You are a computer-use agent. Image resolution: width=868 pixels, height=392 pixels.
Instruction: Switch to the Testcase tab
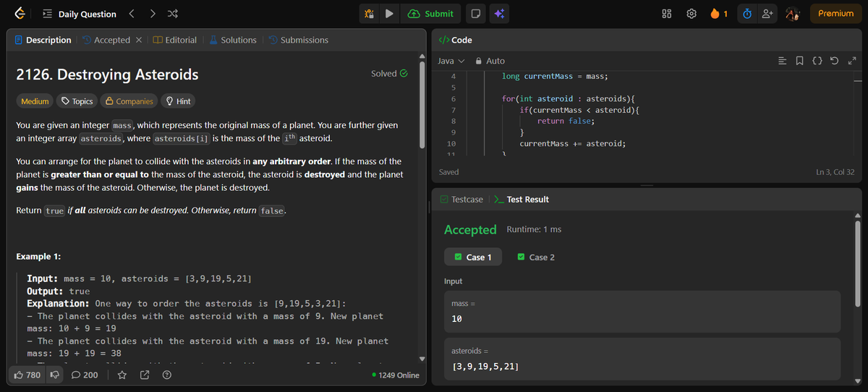point(462,199)
